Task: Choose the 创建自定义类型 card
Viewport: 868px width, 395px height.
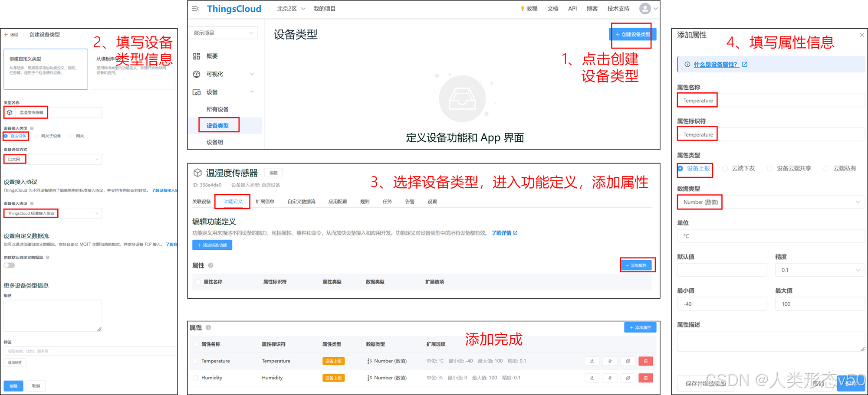Action: coord(46,69)
